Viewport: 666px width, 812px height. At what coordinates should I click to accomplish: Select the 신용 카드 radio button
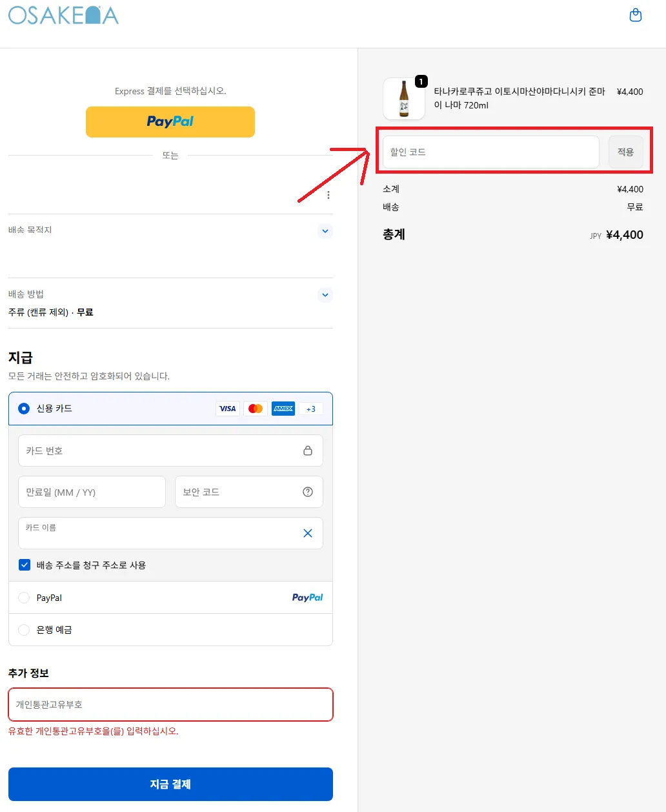[24, 409]
